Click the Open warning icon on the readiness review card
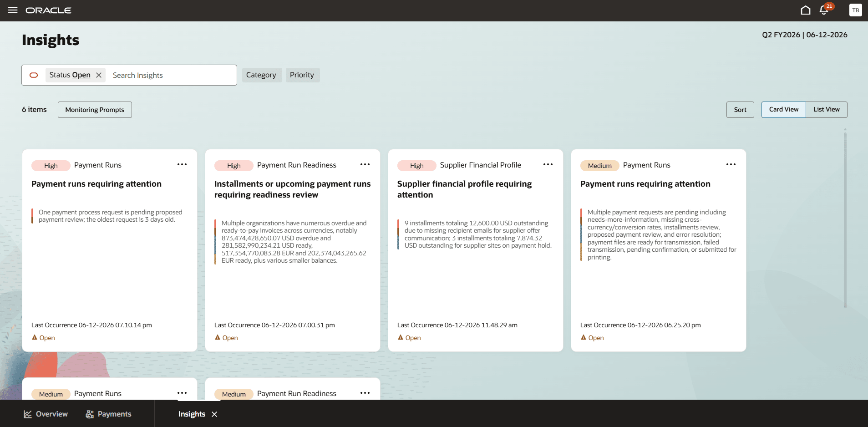 [218, 337]
